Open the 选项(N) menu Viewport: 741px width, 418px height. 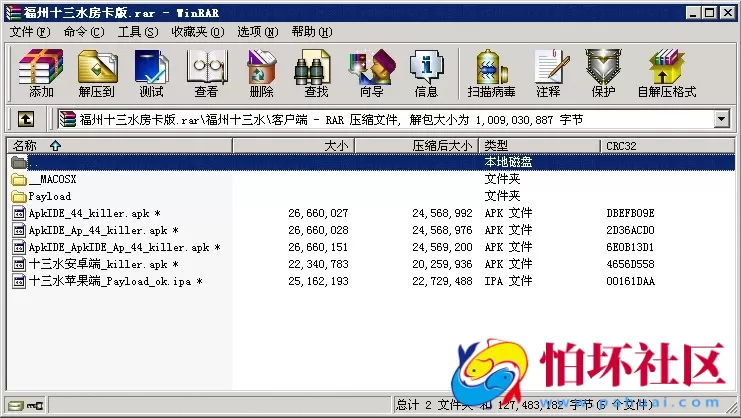coord(258,32)
